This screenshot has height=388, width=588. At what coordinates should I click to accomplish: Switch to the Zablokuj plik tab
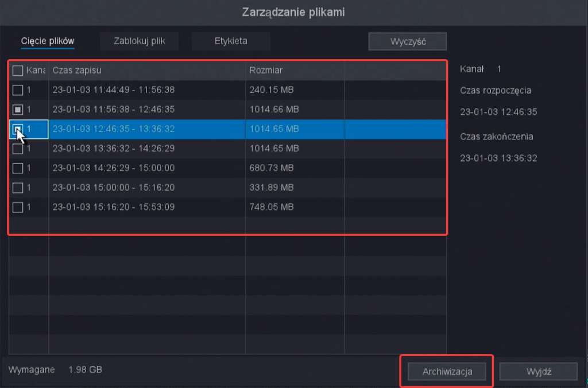coord(139,41)
